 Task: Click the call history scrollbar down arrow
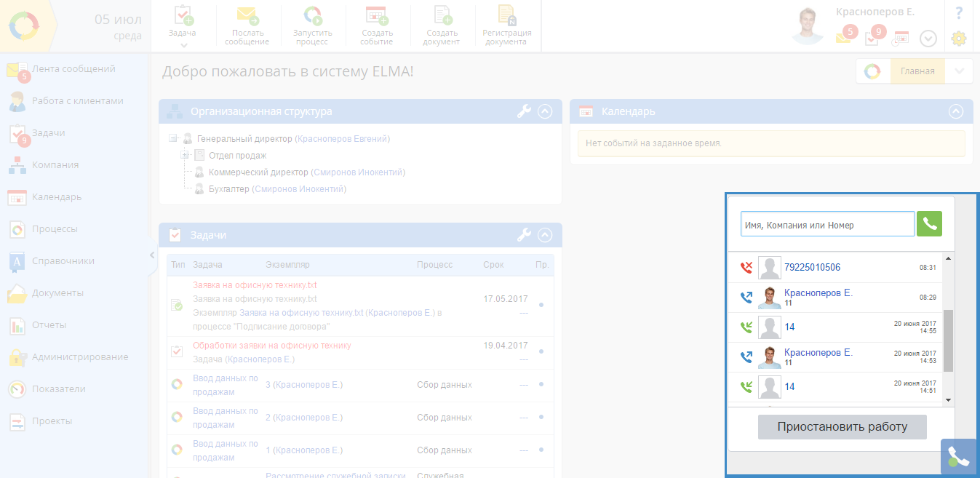948,399
